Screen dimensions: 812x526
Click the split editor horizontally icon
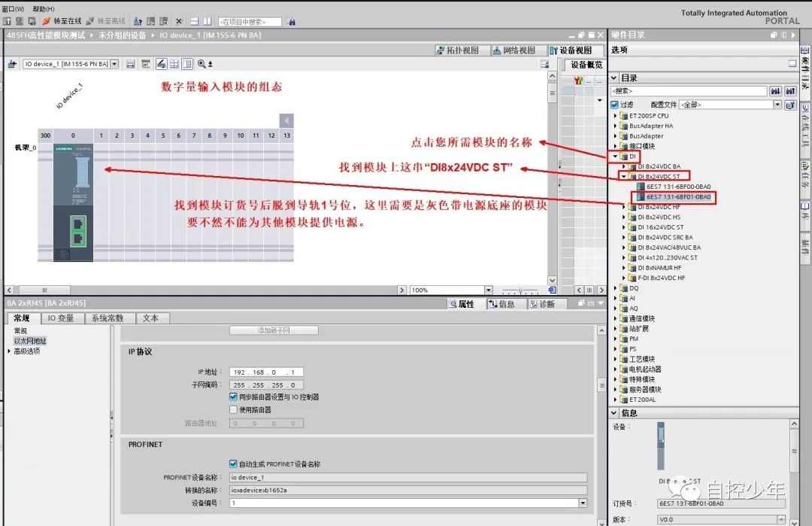(194, 21)
